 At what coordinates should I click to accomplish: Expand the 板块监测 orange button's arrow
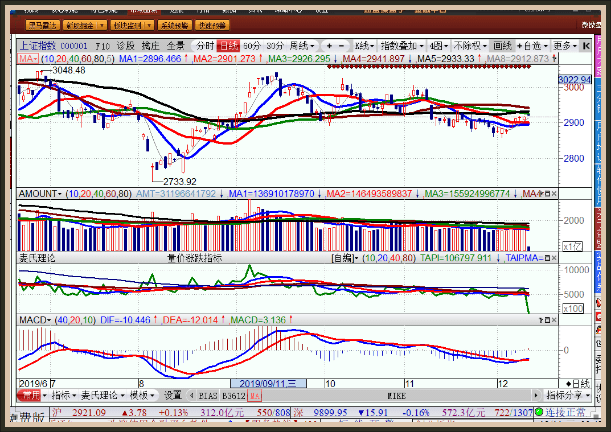[150, 25]
